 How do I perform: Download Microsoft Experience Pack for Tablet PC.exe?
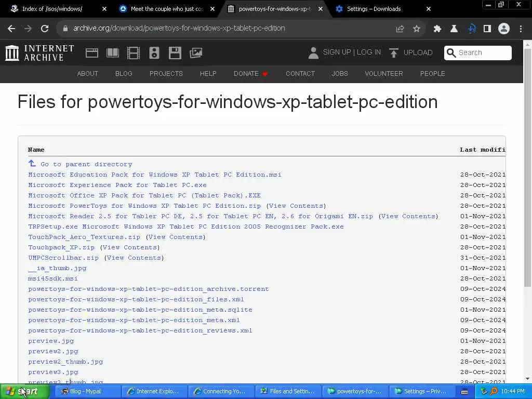(117, 185)
